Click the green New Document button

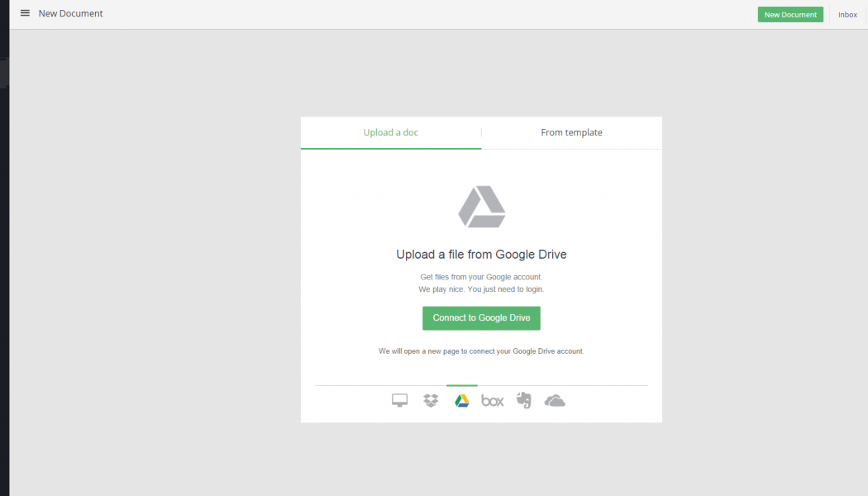point(790,14)
